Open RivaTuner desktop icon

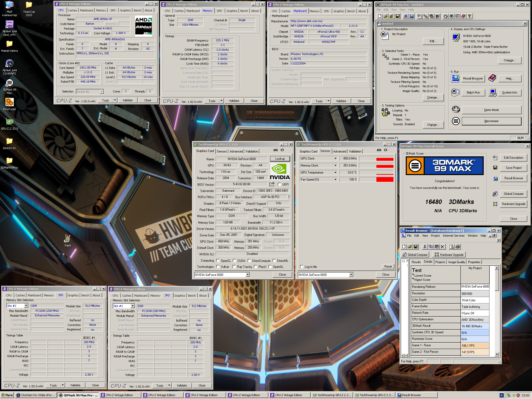pos(9,104)
